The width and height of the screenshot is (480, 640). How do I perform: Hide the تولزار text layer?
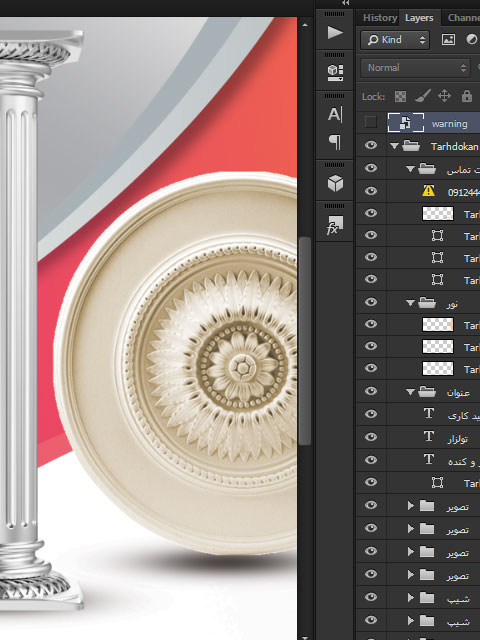pos(371,437)
